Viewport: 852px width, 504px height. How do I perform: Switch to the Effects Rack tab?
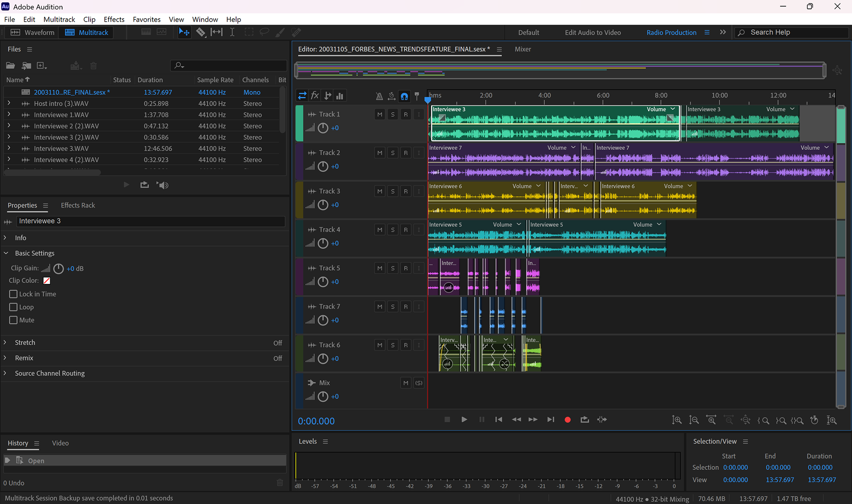pos(78,205)
